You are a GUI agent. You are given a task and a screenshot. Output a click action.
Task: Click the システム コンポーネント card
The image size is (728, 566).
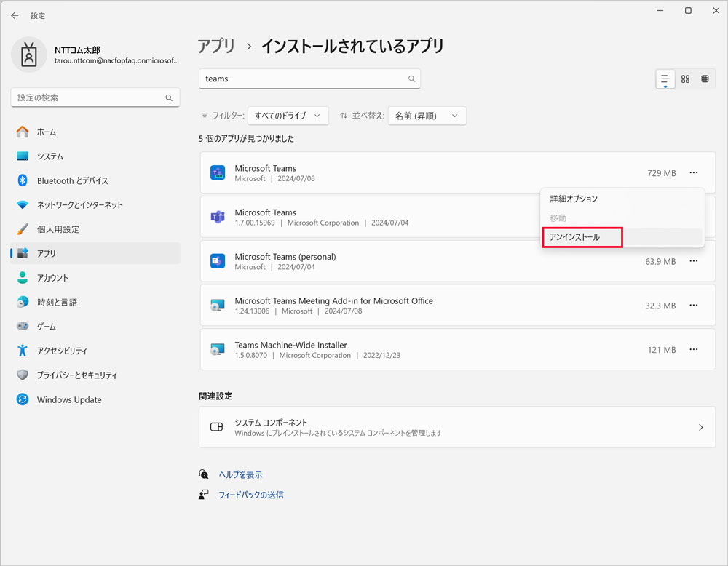(x=457, y=427)
